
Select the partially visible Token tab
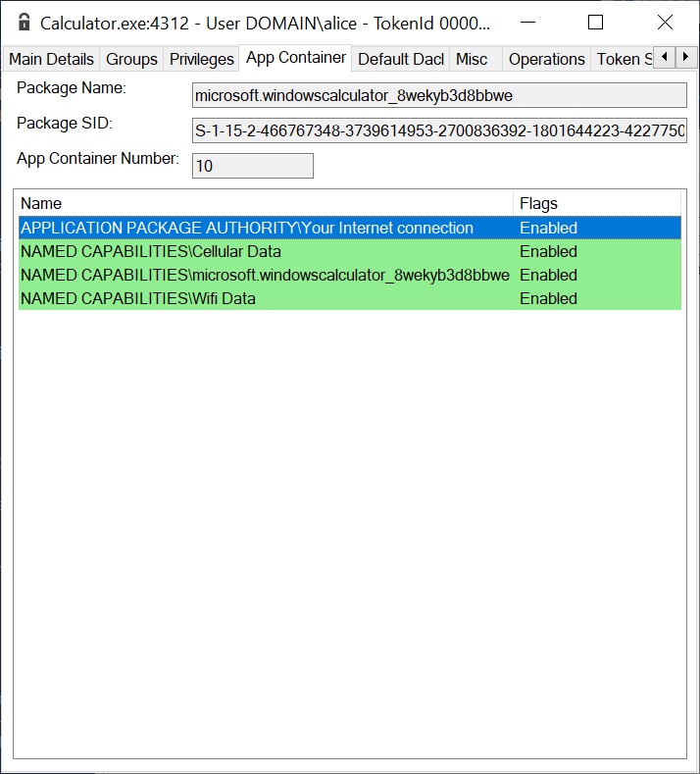coord(624,59)
